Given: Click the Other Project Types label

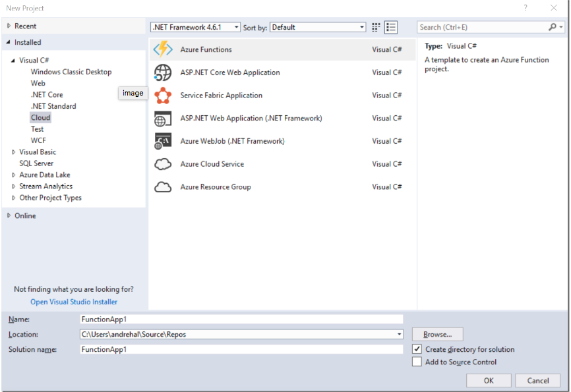Looking at the screenshot, I should (51, 198).
